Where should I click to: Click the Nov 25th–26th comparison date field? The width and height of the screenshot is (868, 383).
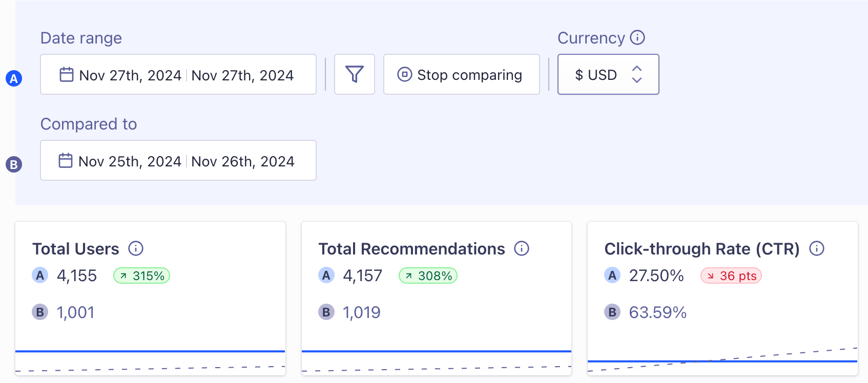point(178,160)
